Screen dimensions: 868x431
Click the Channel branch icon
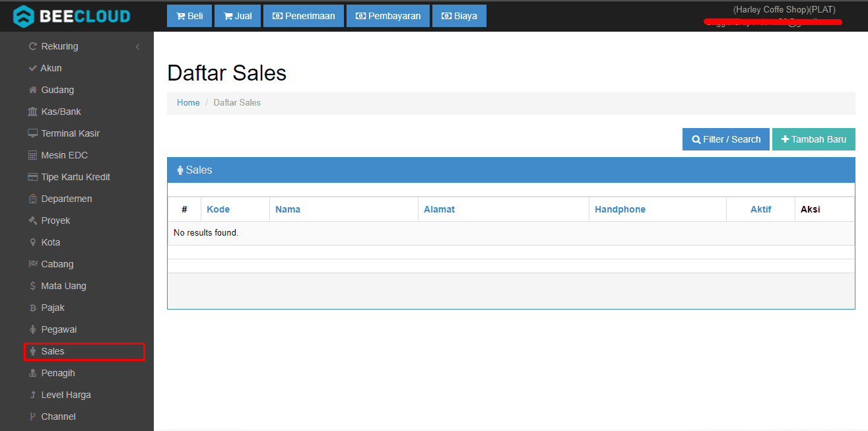tap(33, 416)
